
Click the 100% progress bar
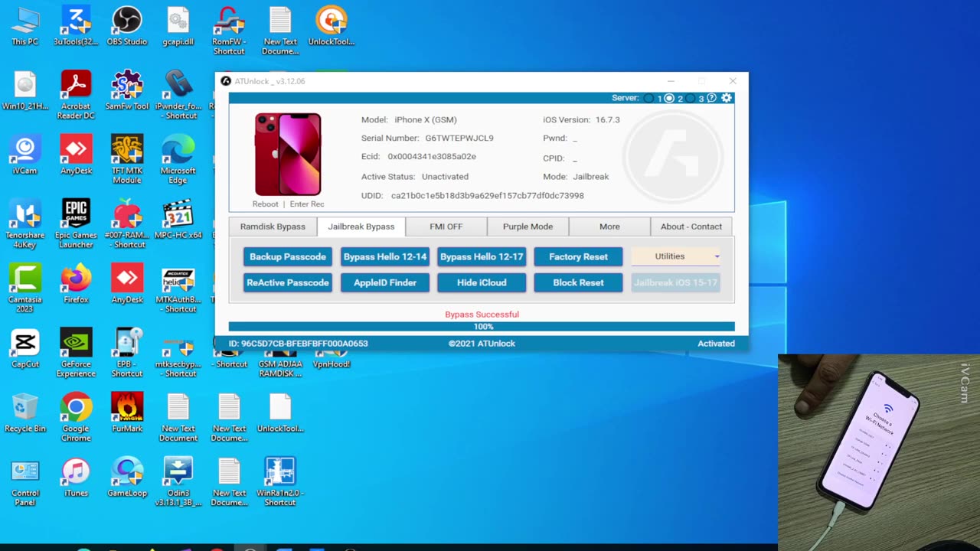(482, 327)
